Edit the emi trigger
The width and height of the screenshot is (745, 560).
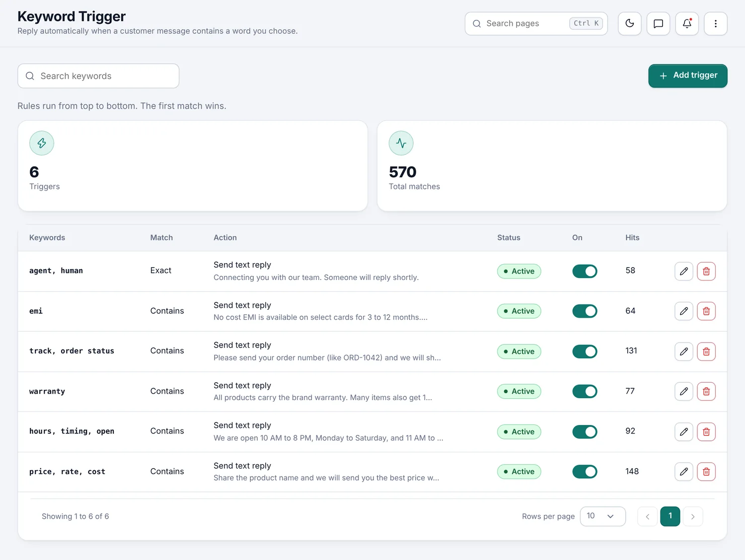click(x=684, y=311)
